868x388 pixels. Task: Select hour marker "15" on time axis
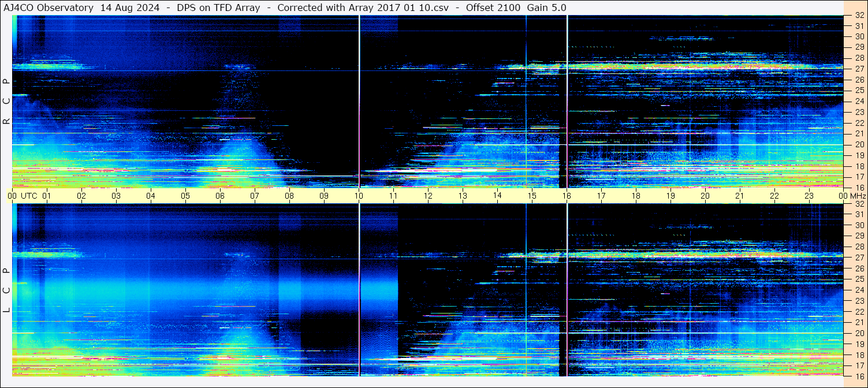pos(532,196)
